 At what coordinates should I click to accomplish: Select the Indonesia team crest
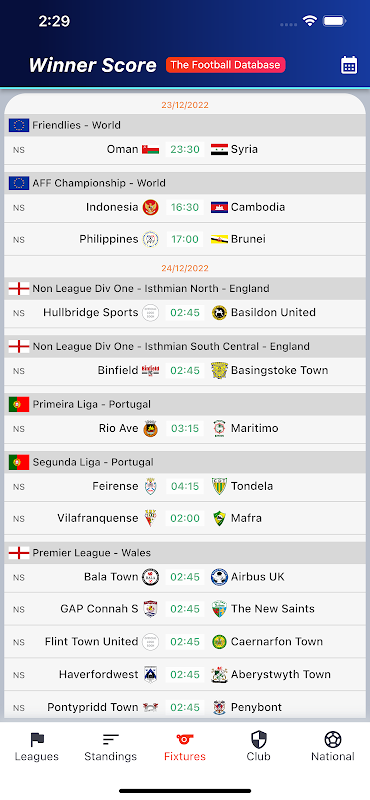coord(151,207)
